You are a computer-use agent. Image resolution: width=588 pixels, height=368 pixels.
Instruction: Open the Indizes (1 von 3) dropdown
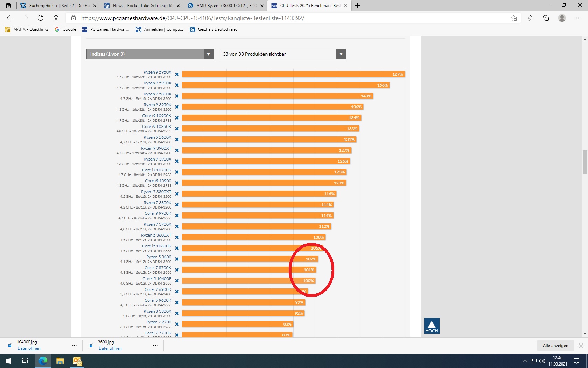point(150,54)
